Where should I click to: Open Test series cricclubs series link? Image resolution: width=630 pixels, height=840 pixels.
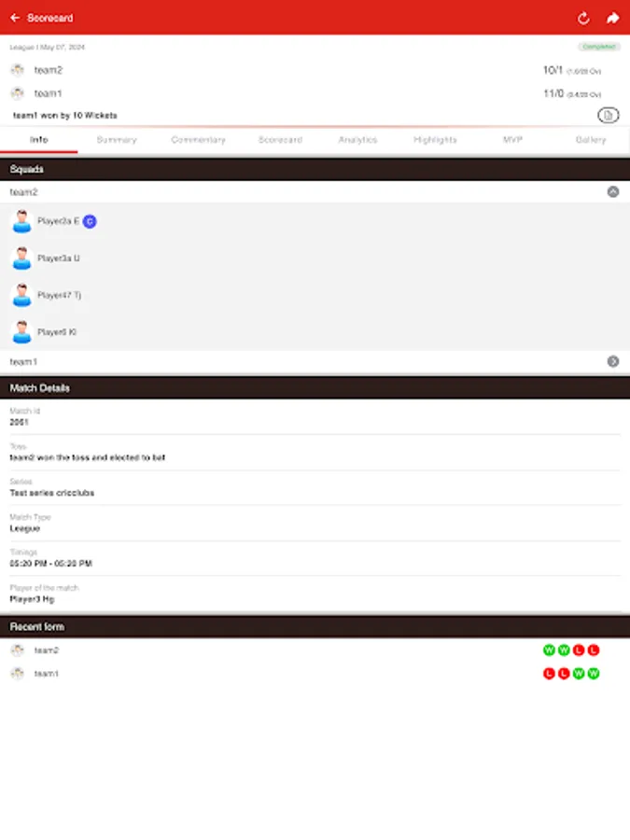click(x=52, y=493)
